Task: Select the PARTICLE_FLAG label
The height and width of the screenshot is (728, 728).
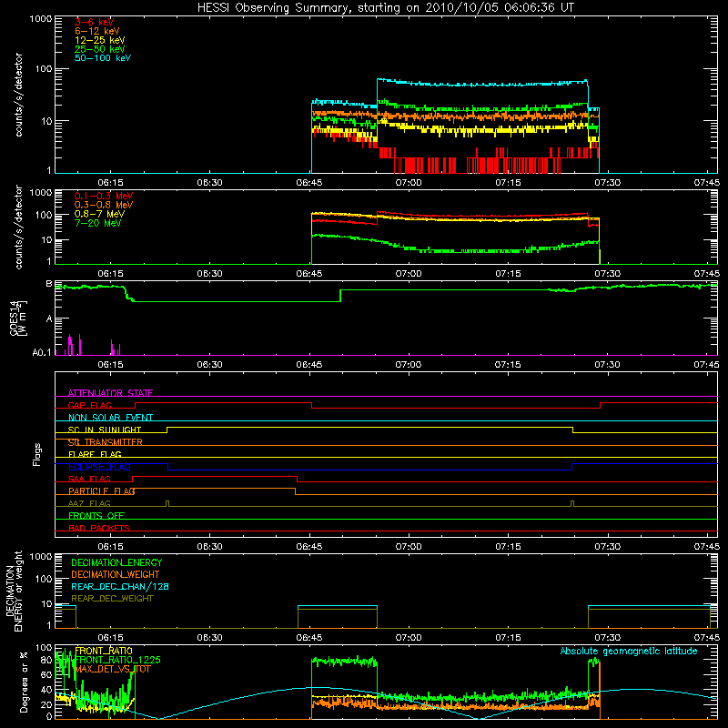Action: (x=102, y=491)
